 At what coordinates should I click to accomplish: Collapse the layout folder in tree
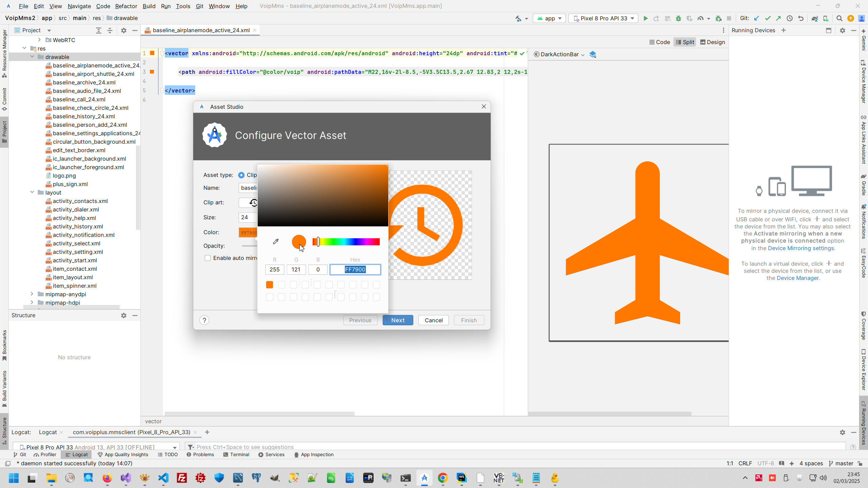pyautogui.click(x=32, y=192)
